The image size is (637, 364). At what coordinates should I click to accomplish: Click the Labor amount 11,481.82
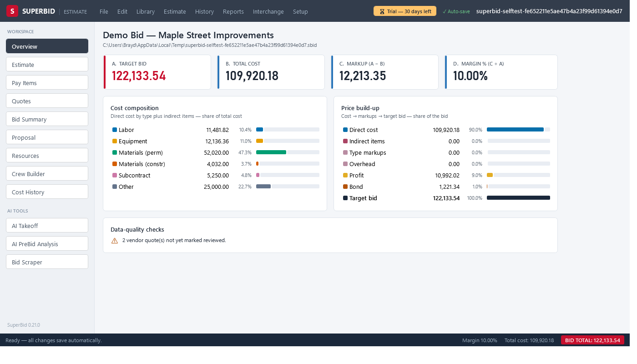point(217,130)
